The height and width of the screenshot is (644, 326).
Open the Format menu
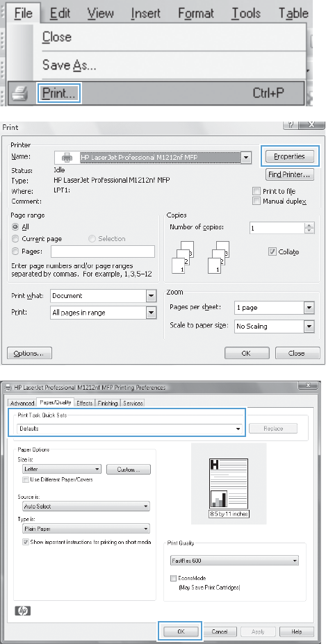tap(196, 13)
